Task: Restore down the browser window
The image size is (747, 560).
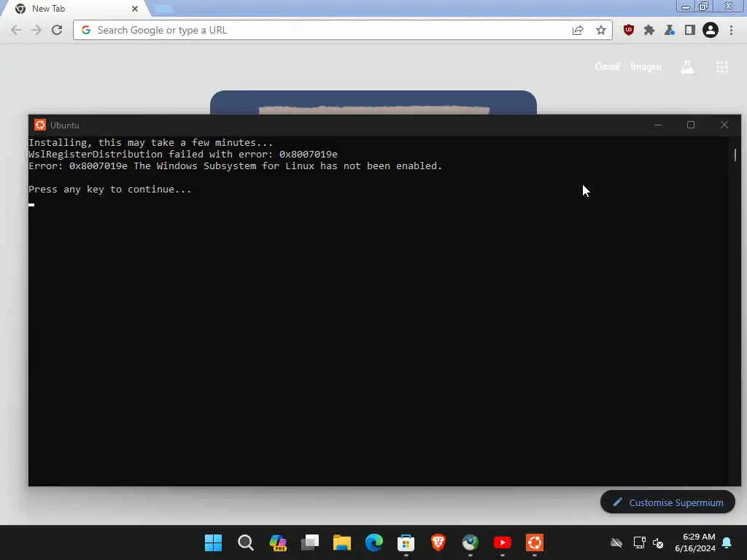Action: [x=704, y=7]
